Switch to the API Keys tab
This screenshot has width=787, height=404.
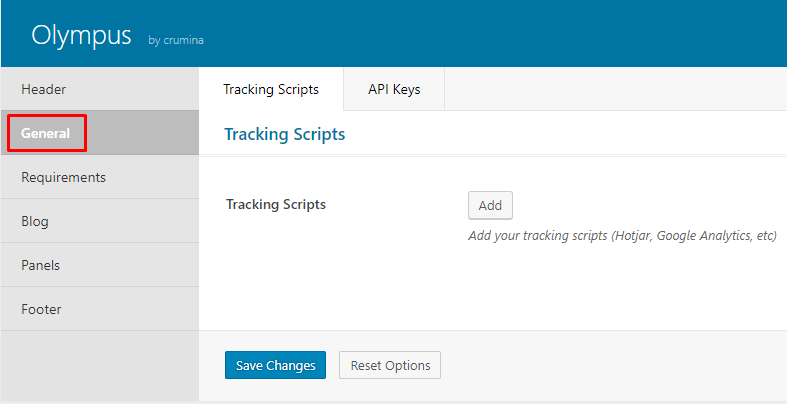tap(394, 89)
